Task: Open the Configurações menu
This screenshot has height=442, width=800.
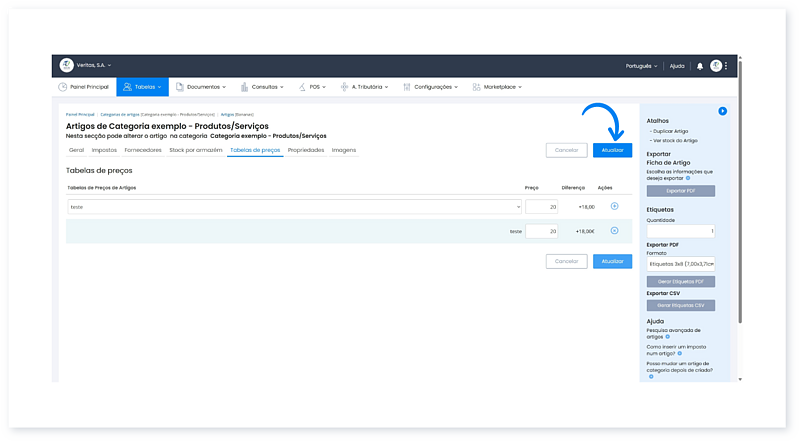Action: pos(431,87)
